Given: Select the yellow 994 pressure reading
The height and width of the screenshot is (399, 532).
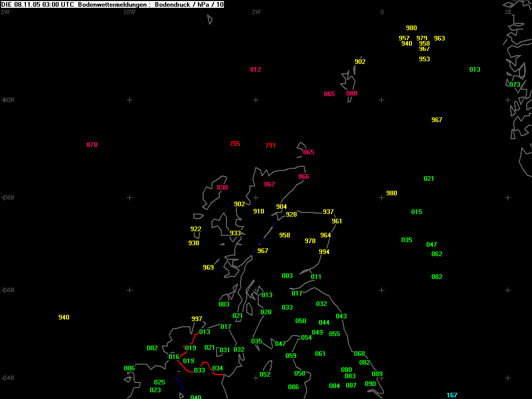Looking at the screenshot, I should pyautogui.click(x=324, y=252).
